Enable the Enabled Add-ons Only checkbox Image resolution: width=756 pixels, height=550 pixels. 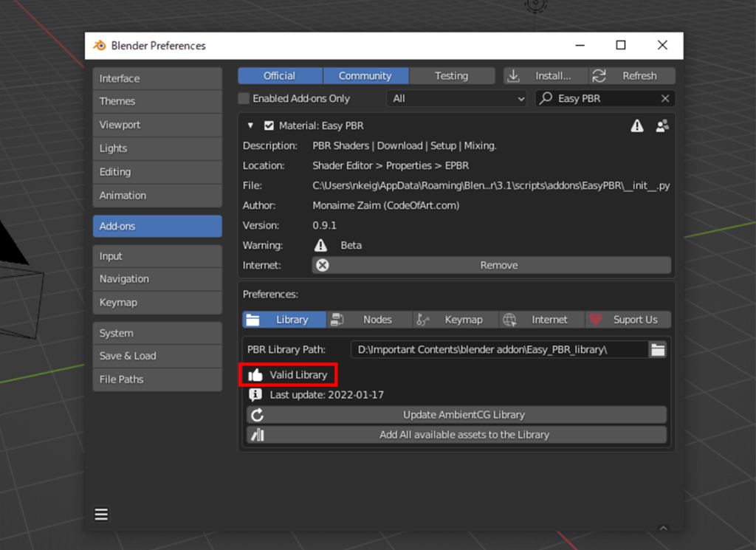[244, 98]
